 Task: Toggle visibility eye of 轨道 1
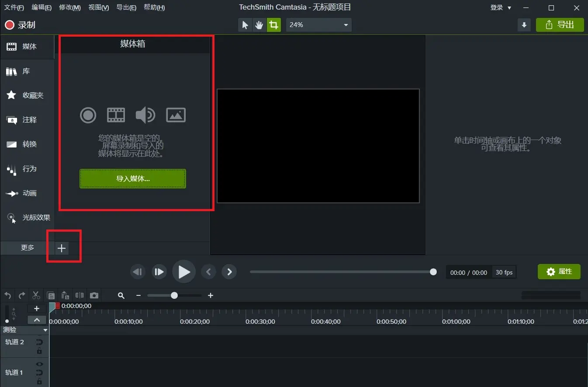[39, 364]
